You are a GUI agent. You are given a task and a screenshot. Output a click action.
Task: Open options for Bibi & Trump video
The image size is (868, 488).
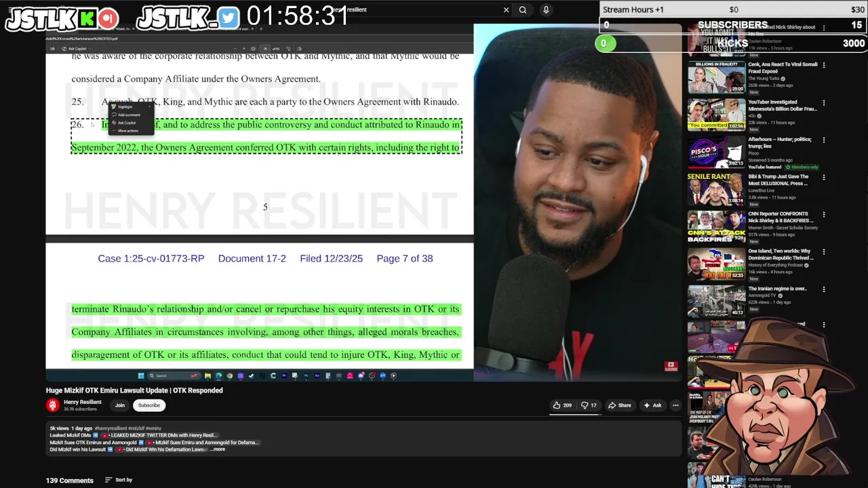point(824,177)
